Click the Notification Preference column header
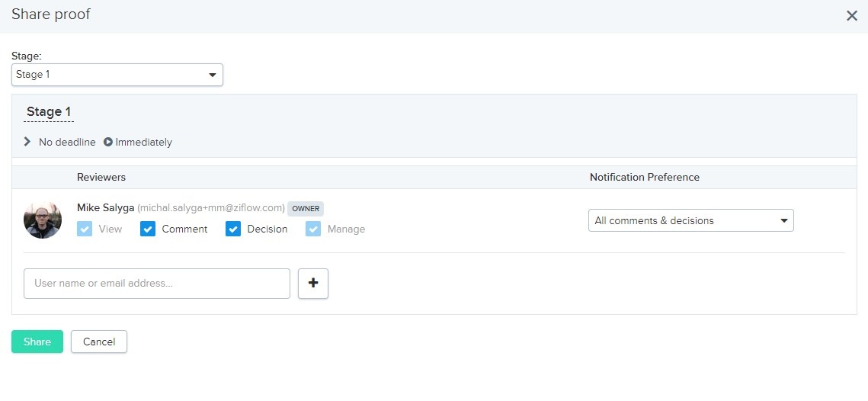 pyautogui.click(x=644, y=177)
